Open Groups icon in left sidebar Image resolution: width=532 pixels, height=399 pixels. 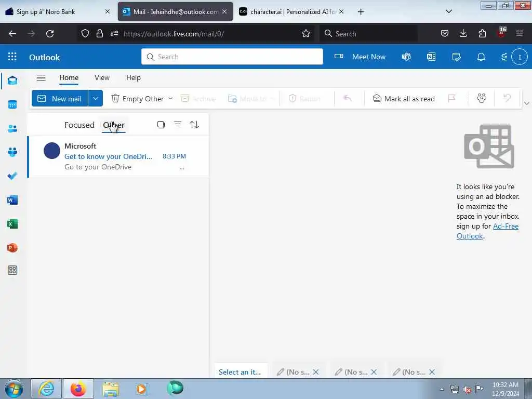[x=12, y=152]
